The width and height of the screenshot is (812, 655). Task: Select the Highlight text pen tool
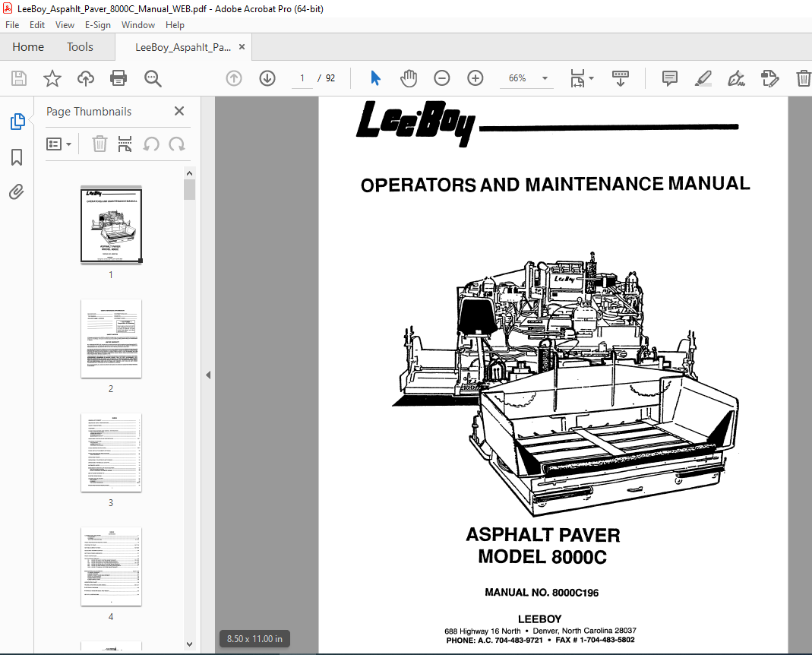(x=703, y=78)
